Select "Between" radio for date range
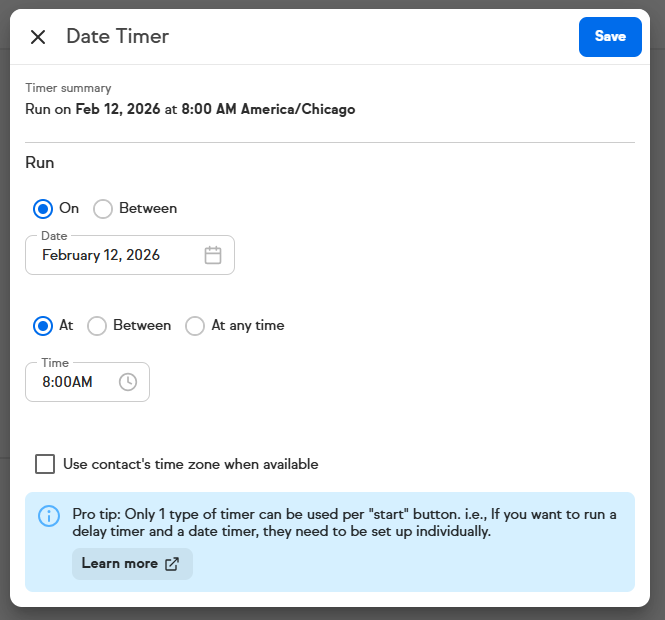Screen dimensions: 665x620 103,209
